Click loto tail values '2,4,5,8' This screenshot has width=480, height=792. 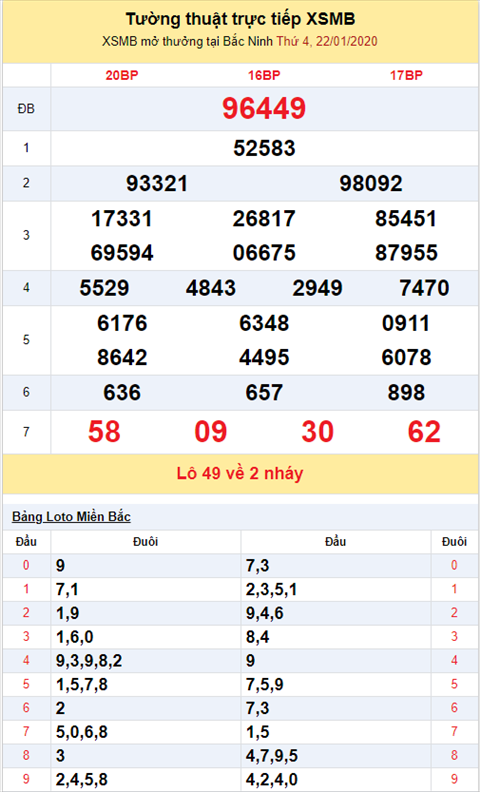click(81, 780)
